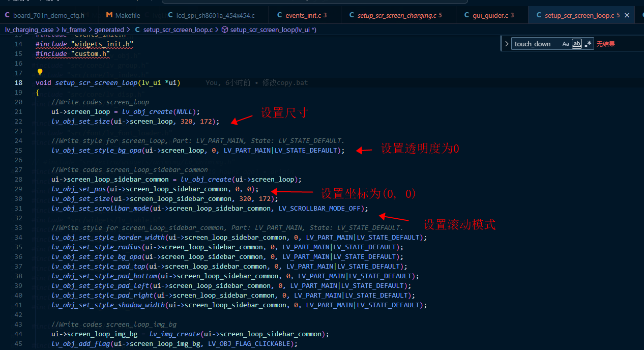
Task: Click lv_obj_set_style_border_width on line 34
Action: point(108,237)
